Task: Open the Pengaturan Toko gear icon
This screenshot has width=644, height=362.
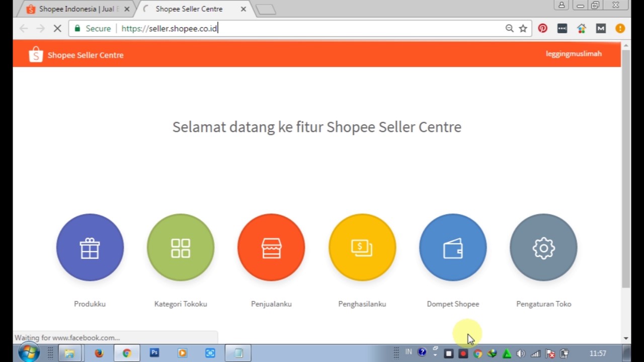Action: pyautogui.click(x=543, y=247)
